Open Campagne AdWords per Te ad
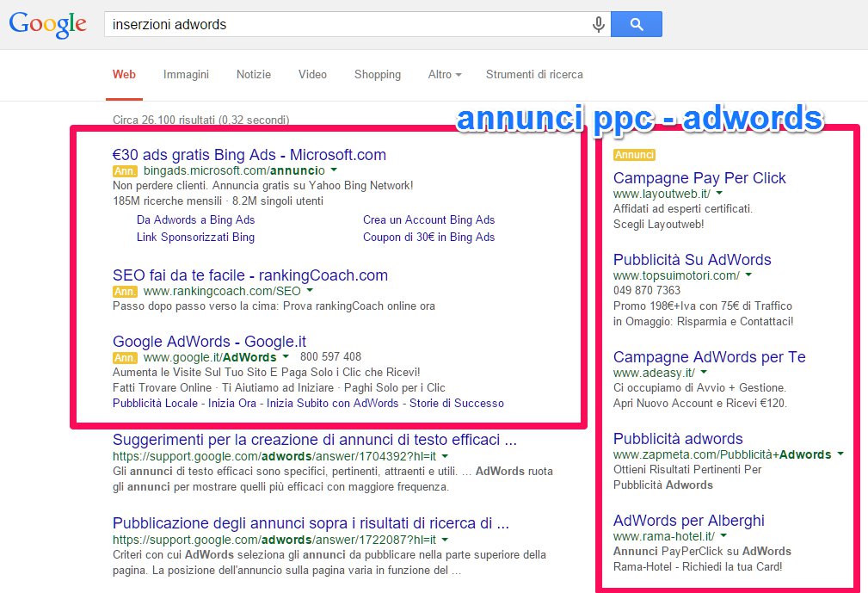Viewport: 868px width, 593px height. (x=709, y=356)
